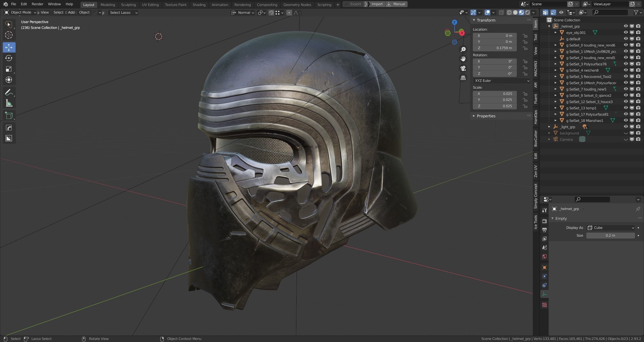Image resolution: width=644 pixels, height=342 pixels.
Task: Activate the Rotate tool
Action: [x=9, y=58]
